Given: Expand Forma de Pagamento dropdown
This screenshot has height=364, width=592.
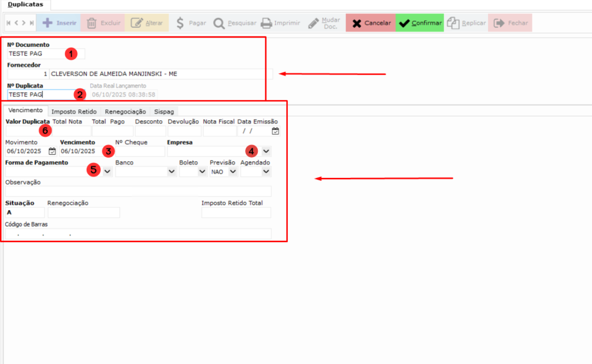Looking at the screenshot, I should (108, 172).
